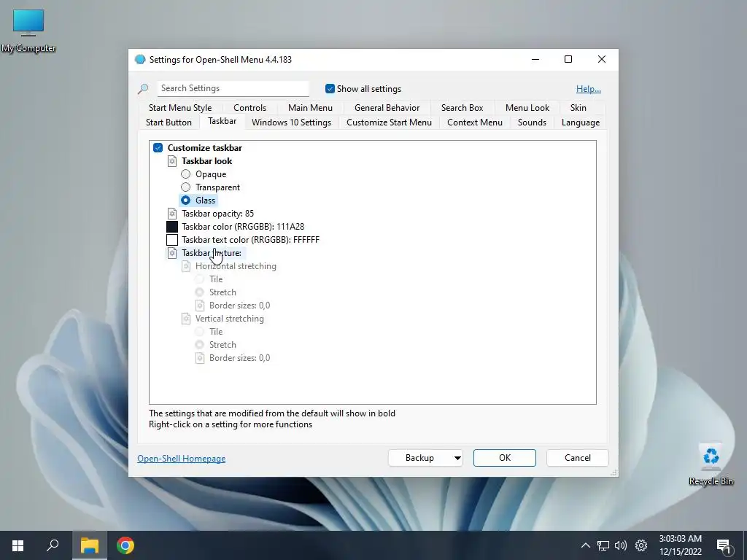This screenshot has height=560, width=747.
Task: Open My Computer desktop icon
Action: tap(28, 31)
